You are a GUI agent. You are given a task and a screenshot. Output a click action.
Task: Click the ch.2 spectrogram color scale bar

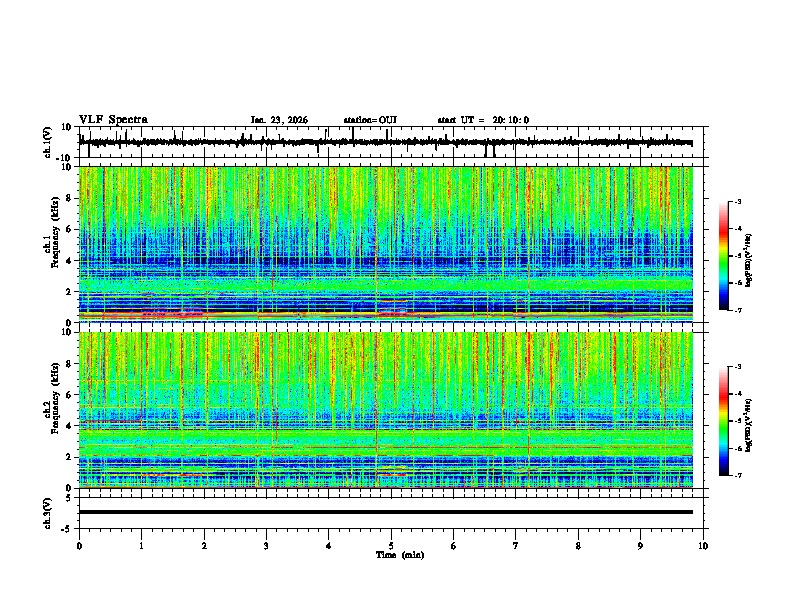[x=724, y=421]
